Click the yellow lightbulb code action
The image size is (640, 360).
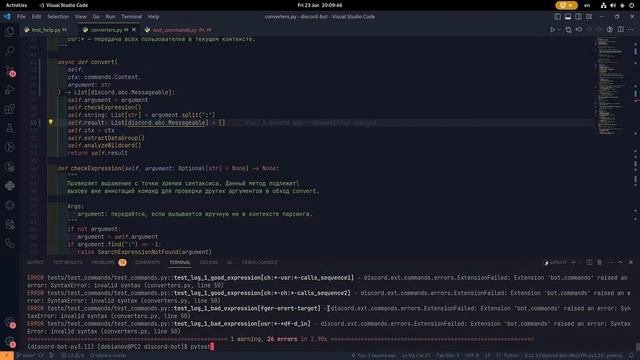pos(51,122)
